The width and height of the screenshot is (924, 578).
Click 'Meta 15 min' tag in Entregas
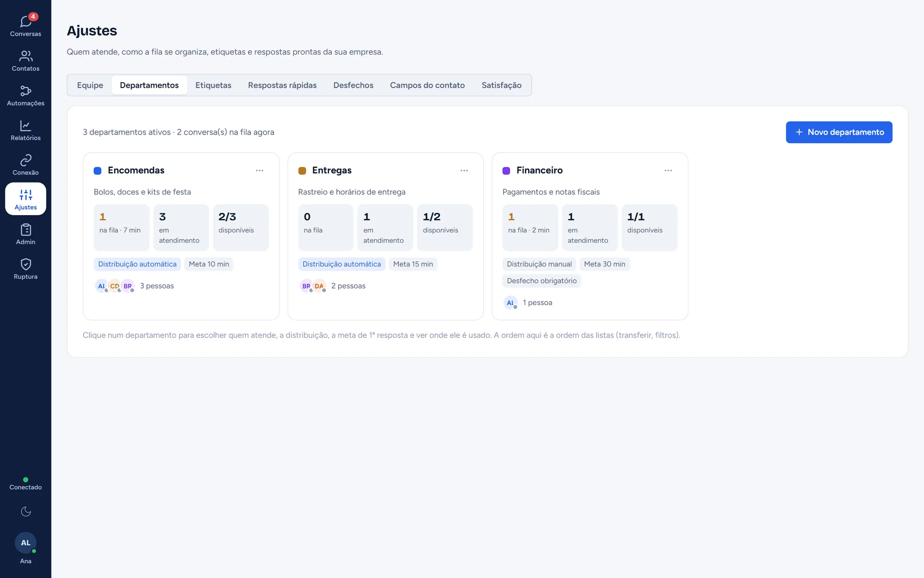click(x=413, y=264)
